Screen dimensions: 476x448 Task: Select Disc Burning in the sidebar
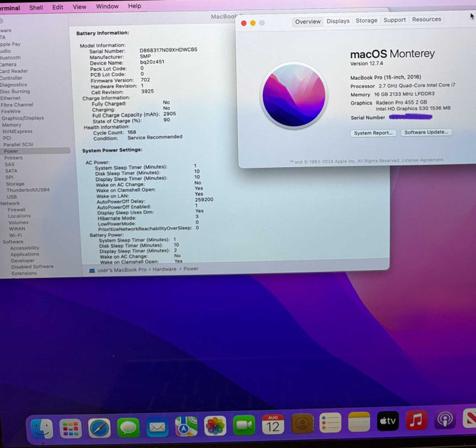point(15,91)
